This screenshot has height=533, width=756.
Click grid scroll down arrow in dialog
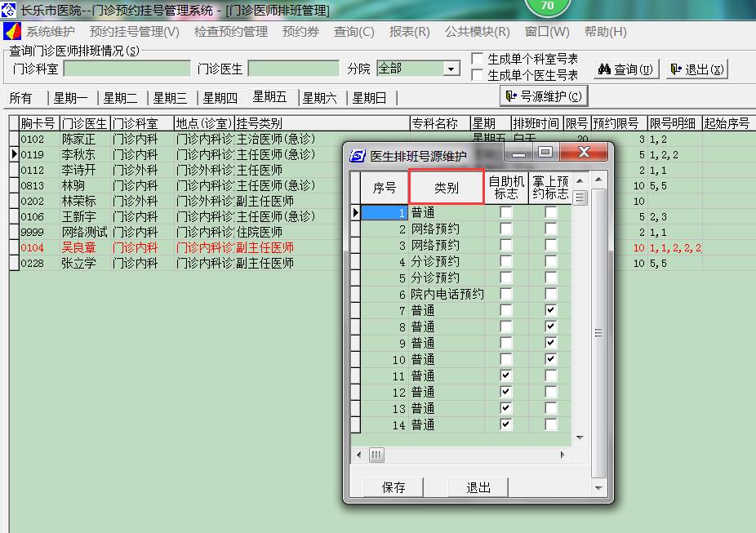pos(580,438)
